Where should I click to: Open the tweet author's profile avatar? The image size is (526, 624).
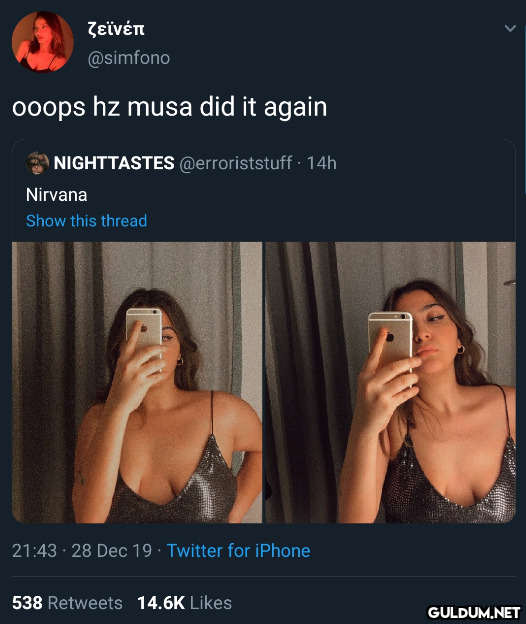click(43, 42)
